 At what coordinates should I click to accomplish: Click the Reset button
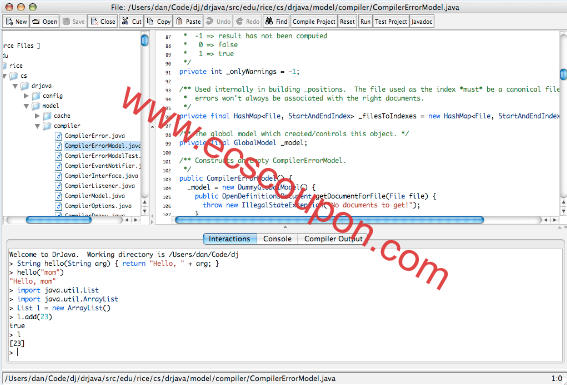tap(347, 22)
